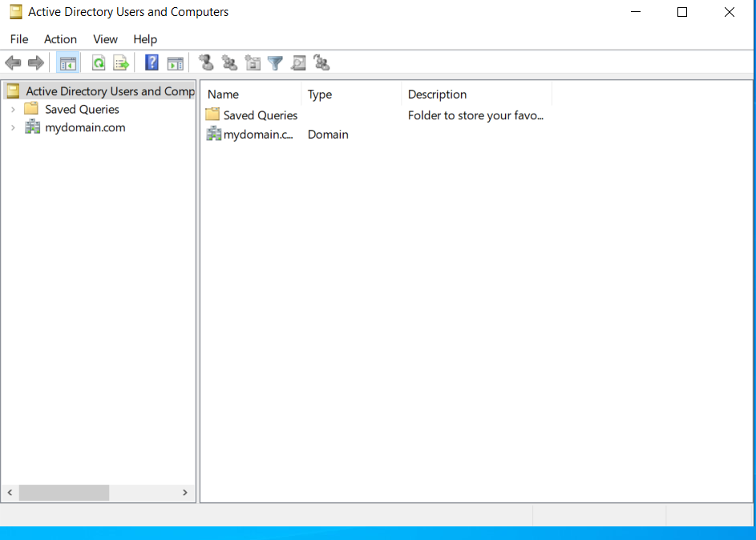This screenshot has width=756, height=540.
Task: Toggle the Show/Hide Console Tree icon
Action: click(x=67, y=62)
